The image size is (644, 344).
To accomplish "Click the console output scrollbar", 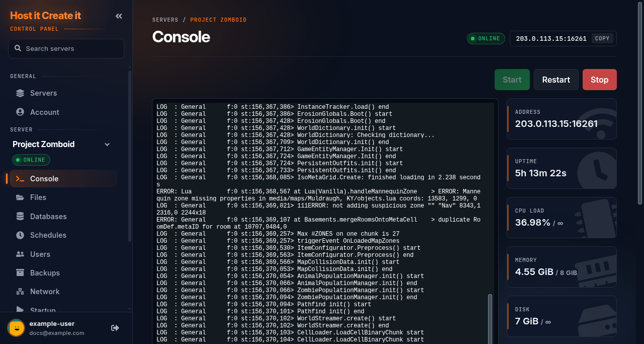I will (490, 319).
